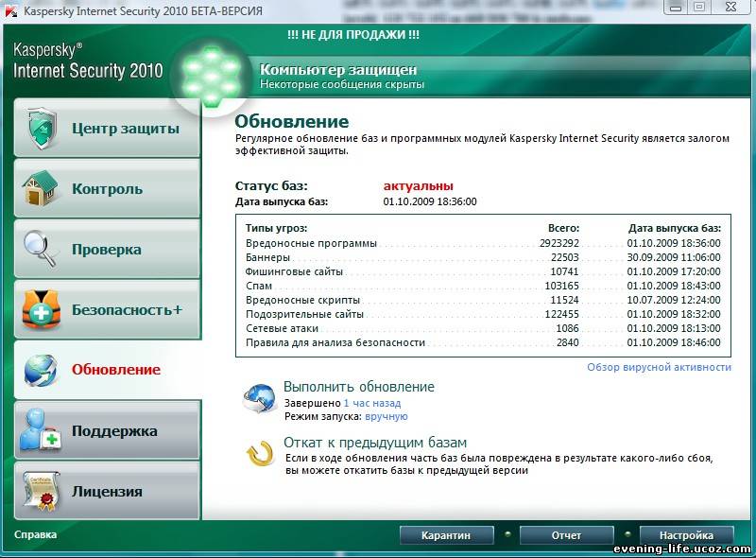Click the yellow rollback arrow icon

[x=260, y=454]
